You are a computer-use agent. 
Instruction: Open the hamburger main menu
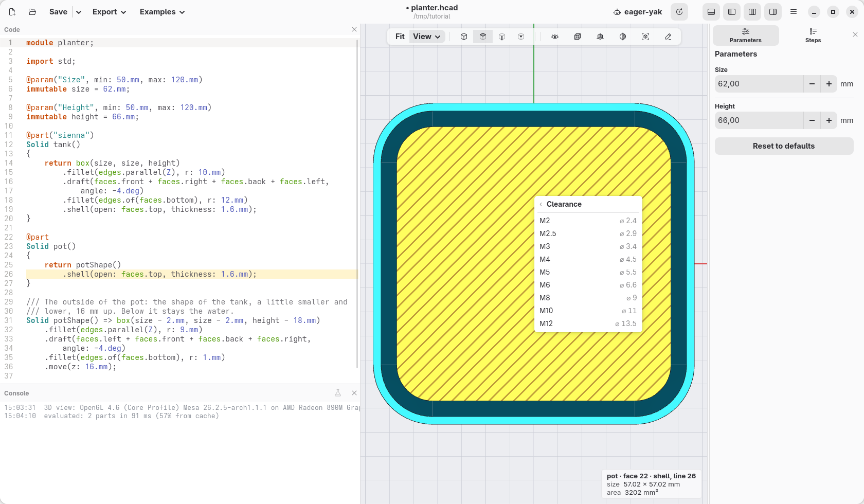click(794, 12)
